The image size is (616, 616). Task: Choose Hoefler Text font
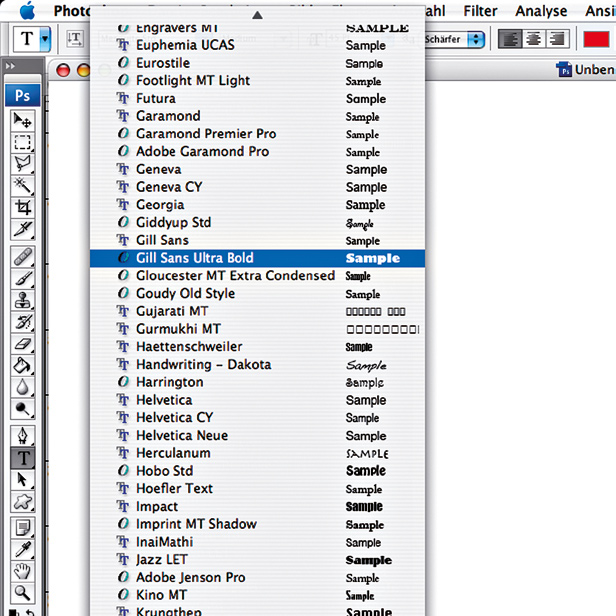pos(257,489)
